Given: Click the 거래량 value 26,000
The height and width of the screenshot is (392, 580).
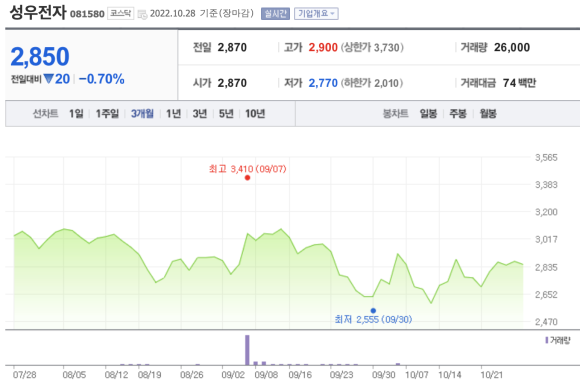Looking at the screenshot, I should 512,47.
